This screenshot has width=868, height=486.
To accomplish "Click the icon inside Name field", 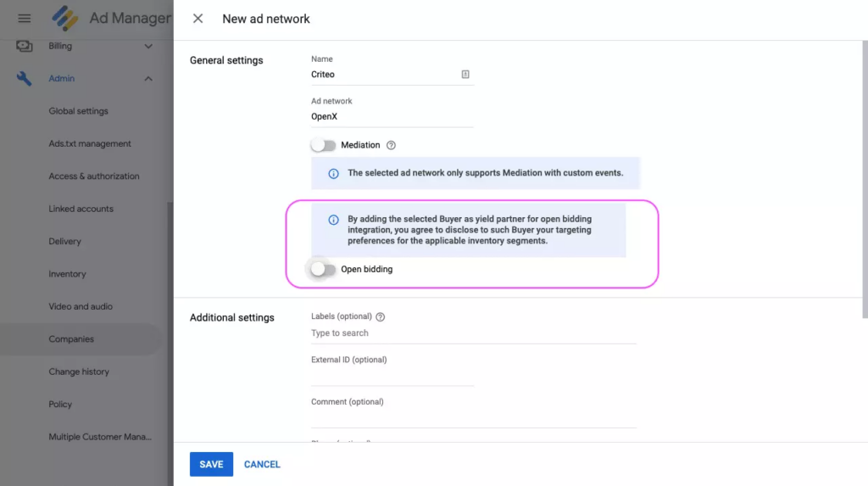I will [x=465, y=75].
